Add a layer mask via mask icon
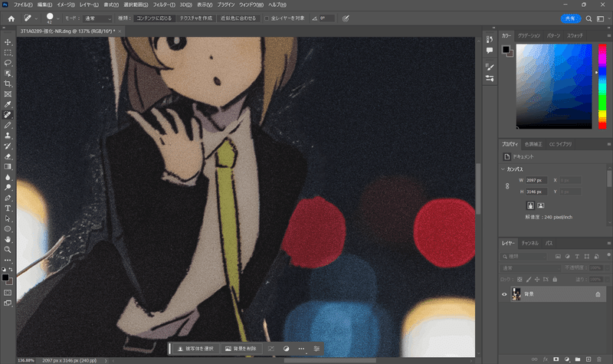The height and width of the screenshot is (364, 613). [x=556, y=359]
